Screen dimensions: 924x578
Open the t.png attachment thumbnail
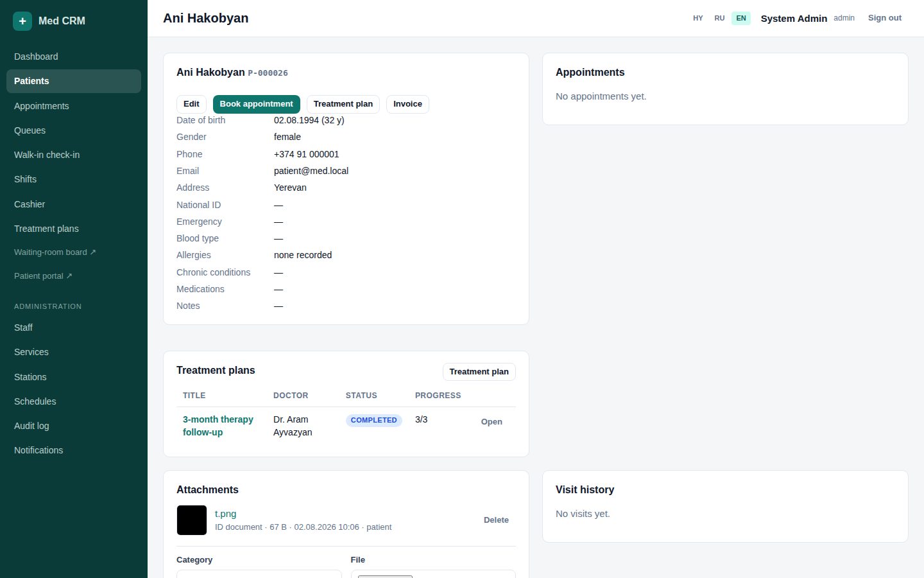point(192,520)
